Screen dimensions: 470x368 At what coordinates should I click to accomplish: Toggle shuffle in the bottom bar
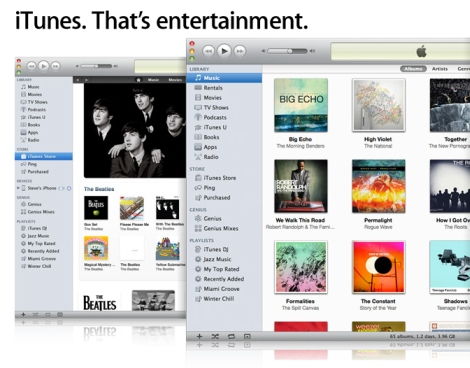(x=215, y=336)
